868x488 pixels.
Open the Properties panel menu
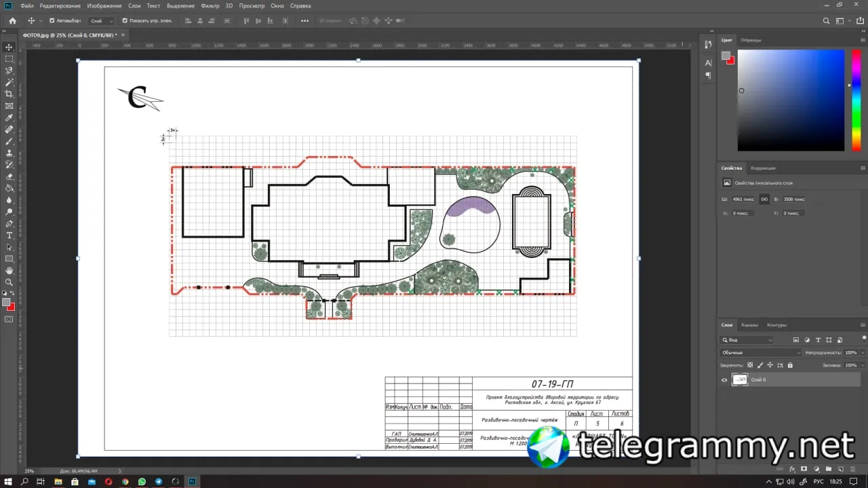pyautogui.click(x=863, y=168)
